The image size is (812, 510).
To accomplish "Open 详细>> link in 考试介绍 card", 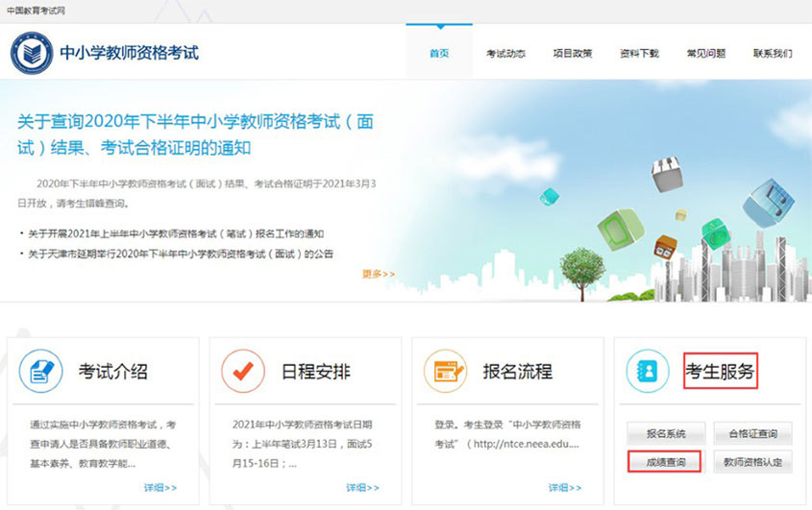I will [160, 488].
